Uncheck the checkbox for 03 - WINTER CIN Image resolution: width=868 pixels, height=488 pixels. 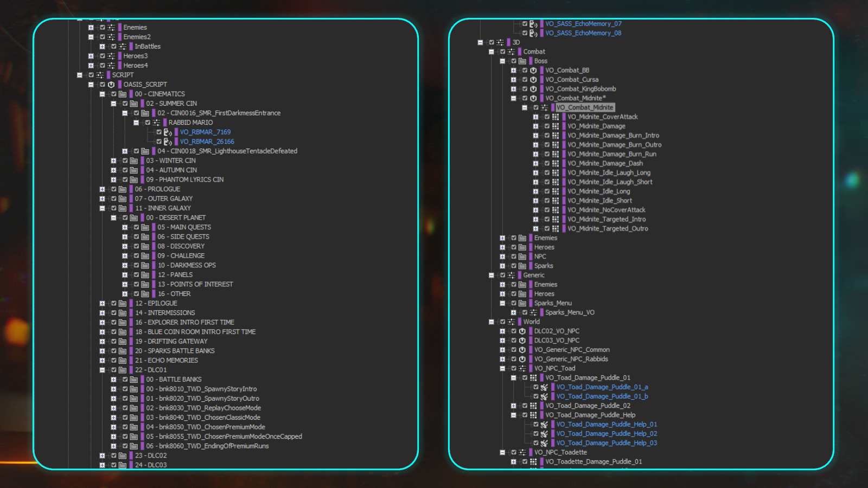pos(125,160)
